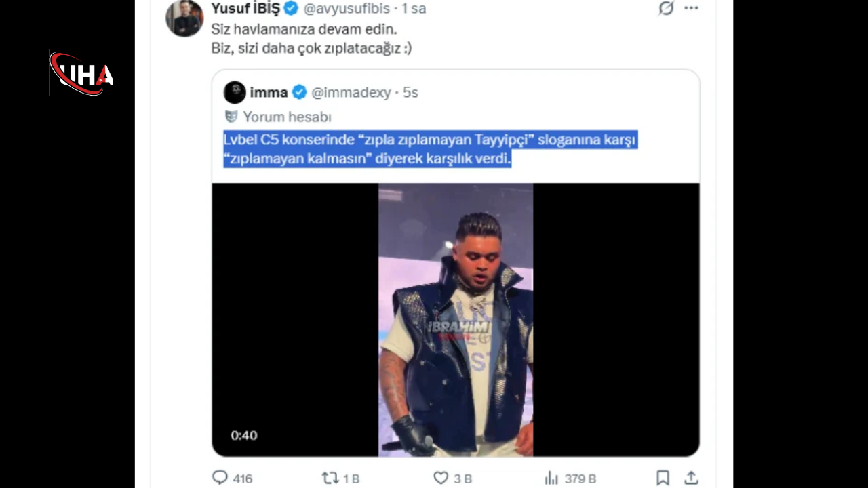The image size is (868, 488).
Task: Click the share icon below the tweet
Action: click(690, 478)
